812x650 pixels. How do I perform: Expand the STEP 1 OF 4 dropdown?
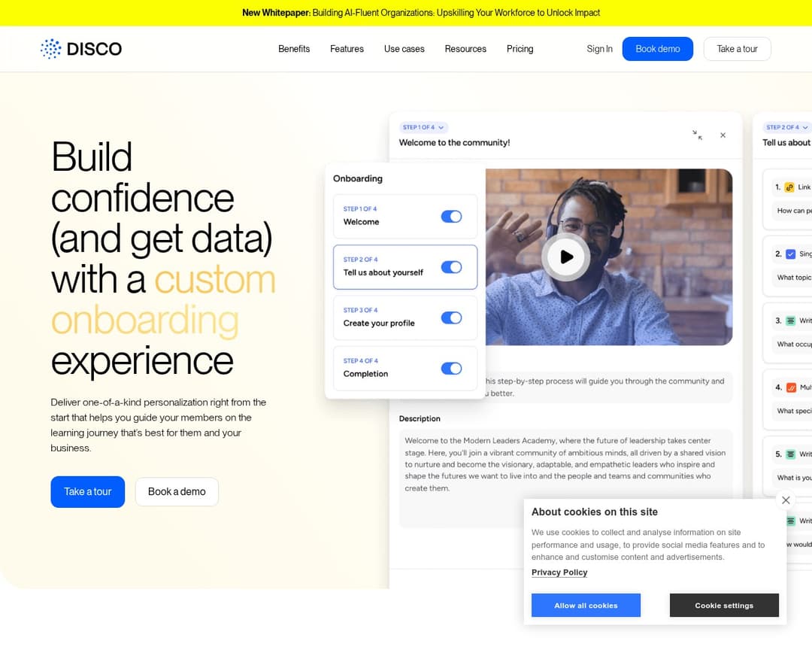click(424, 128)
